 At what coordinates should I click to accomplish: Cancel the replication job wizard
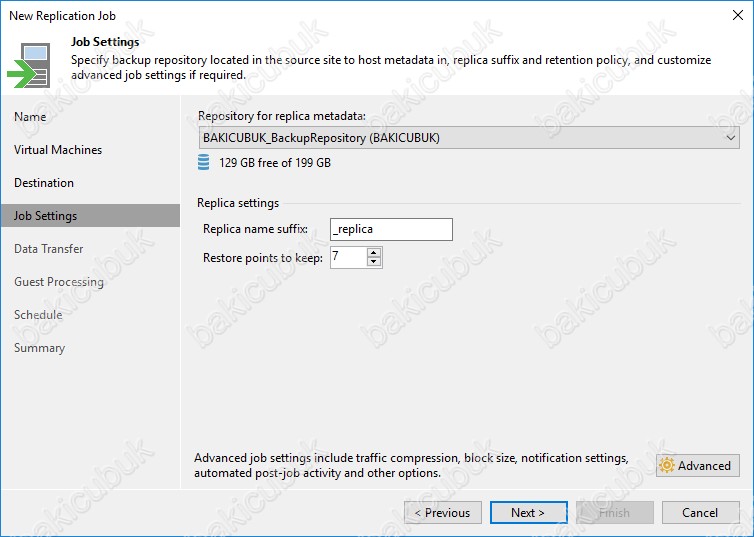point(701,512)
